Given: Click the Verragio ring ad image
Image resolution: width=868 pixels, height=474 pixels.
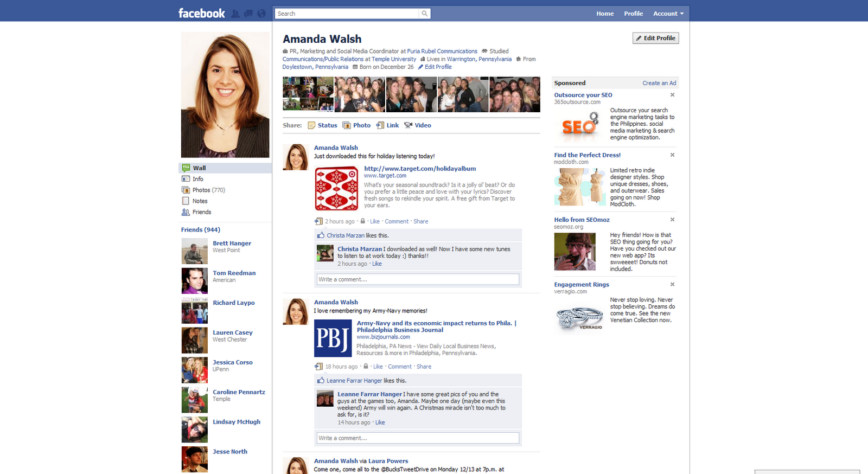Looking at the screenshot, I should pos(580,318).
